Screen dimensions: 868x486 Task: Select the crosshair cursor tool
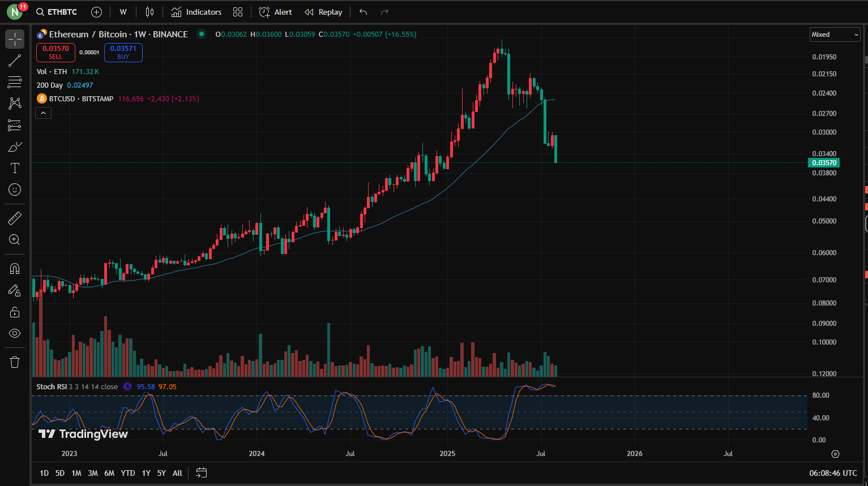[x=15, y=39]
